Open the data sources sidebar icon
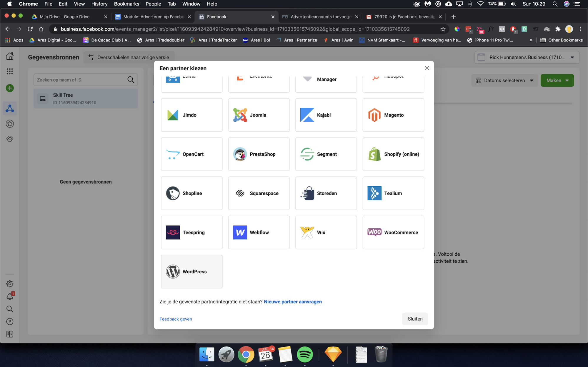 click(10, 108)
